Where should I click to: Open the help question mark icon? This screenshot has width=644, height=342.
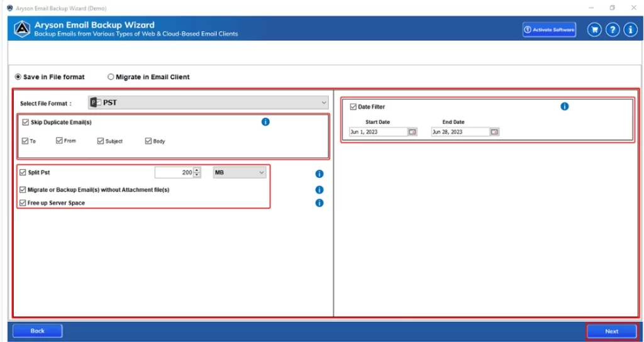tap(613, 30)
